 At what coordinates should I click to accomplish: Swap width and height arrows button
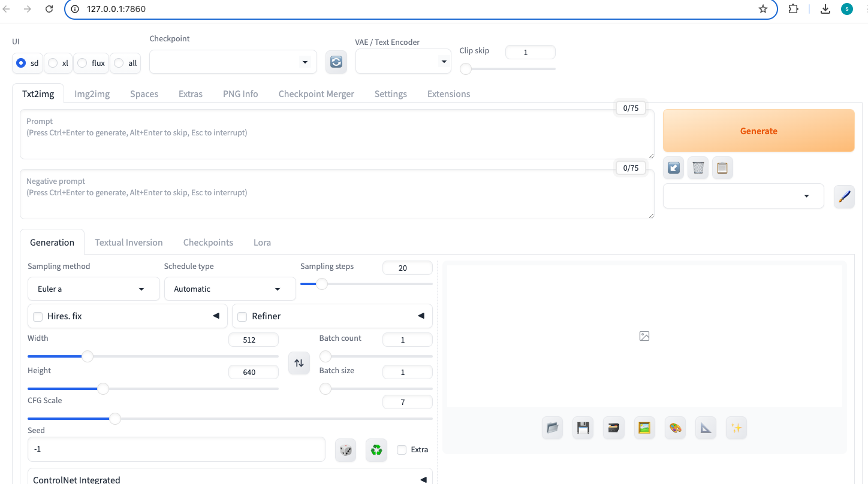(299, 363)
